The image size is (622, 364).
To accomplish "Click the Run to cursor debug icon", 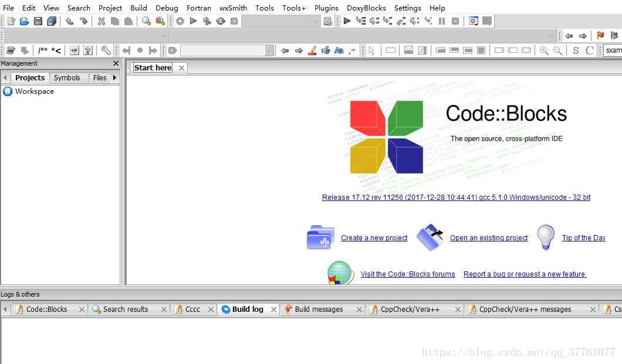I will (x=361, y=21).
